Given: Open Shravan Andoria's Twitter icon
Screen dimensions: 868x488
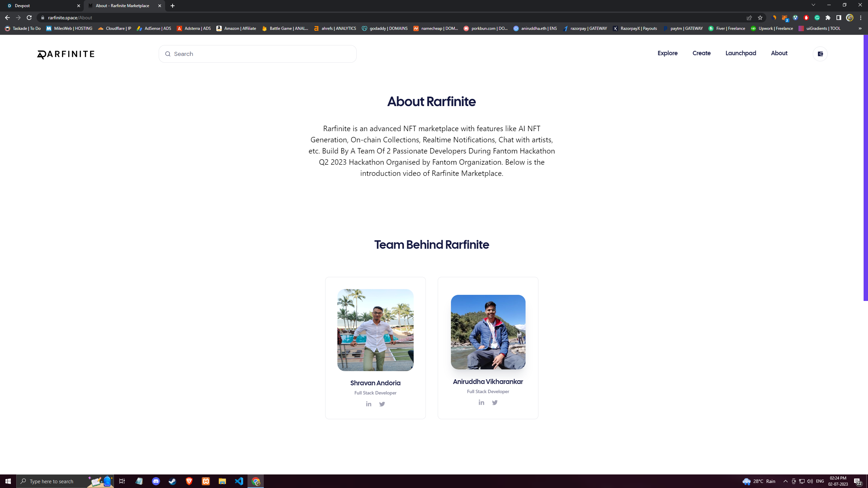Looking at the screenshot, I should click(x=382, y=404).
